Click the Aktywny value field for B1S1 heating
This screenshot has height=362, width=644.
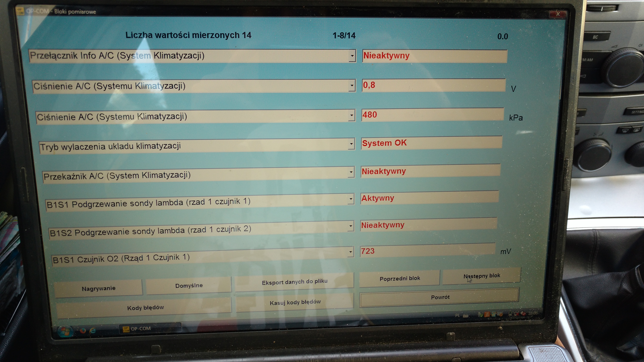(429, 198)
